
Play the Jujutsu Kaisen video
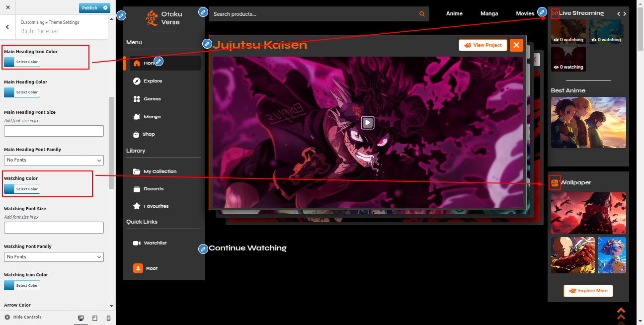[x=367, y=122]
